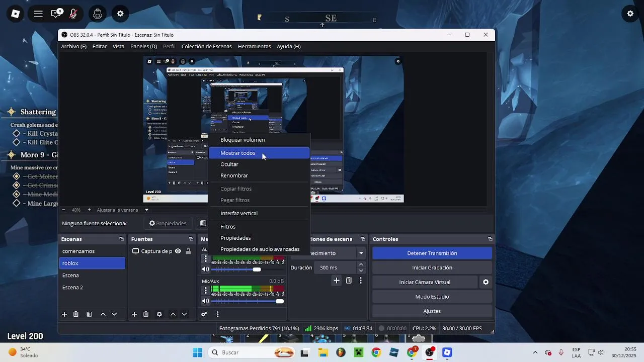Screen dimensions: 644x362
Task: Open Archivo (F) menu
Action: [74, 46]
